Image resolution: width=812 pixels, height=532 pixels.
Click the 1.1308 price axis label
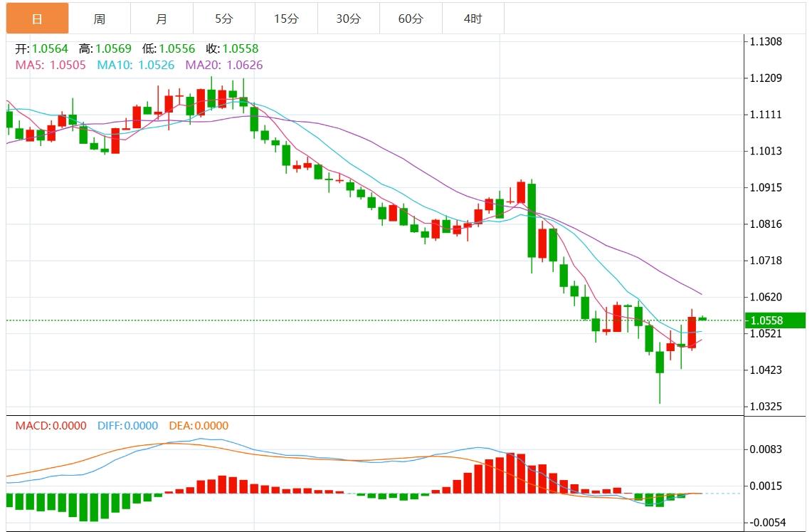(766, 42)
